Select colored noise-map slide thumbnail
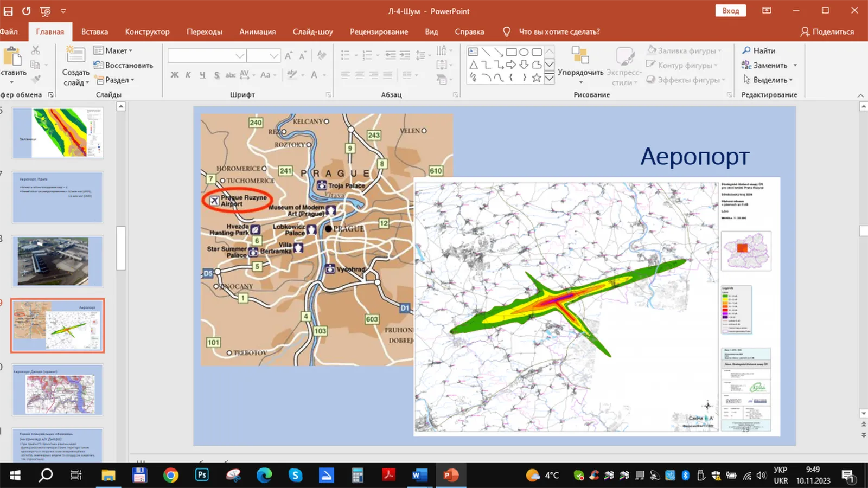Viewport: 868px width, 488px height. click(57, 133)
